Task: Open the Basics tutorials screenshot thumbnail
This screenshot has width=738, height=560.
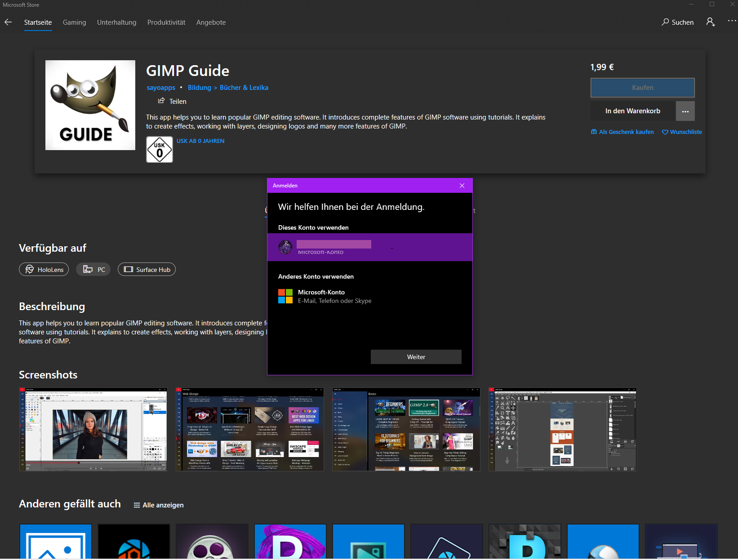Action: (406, 430)
